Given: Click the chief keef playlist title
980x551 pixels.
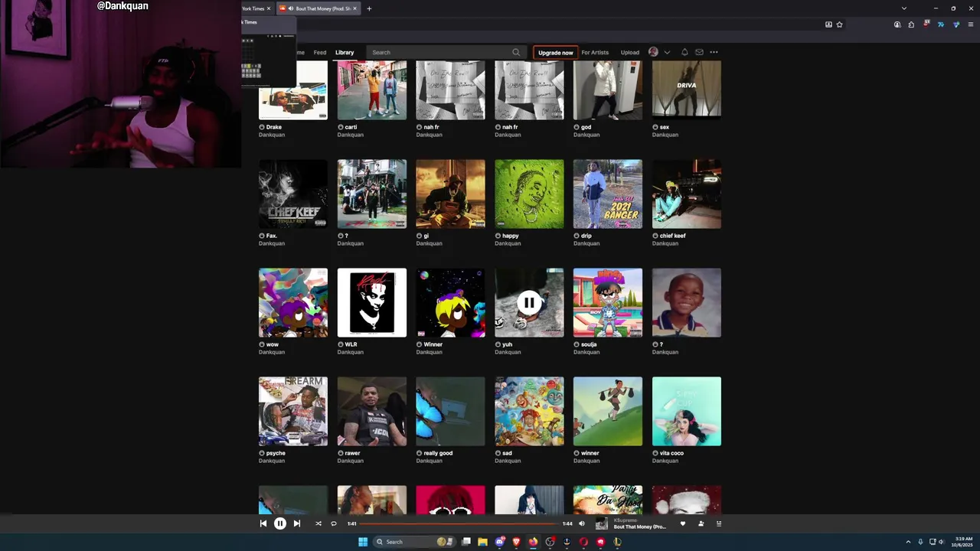Looking at the screenshot, I should [673, 236].
